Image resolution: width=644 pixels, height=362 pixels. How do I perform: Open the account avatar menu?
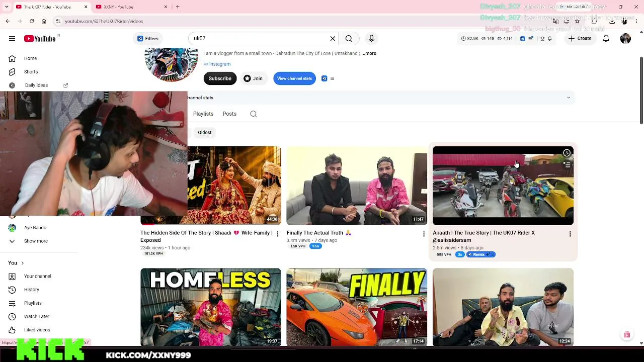point(625,39)
